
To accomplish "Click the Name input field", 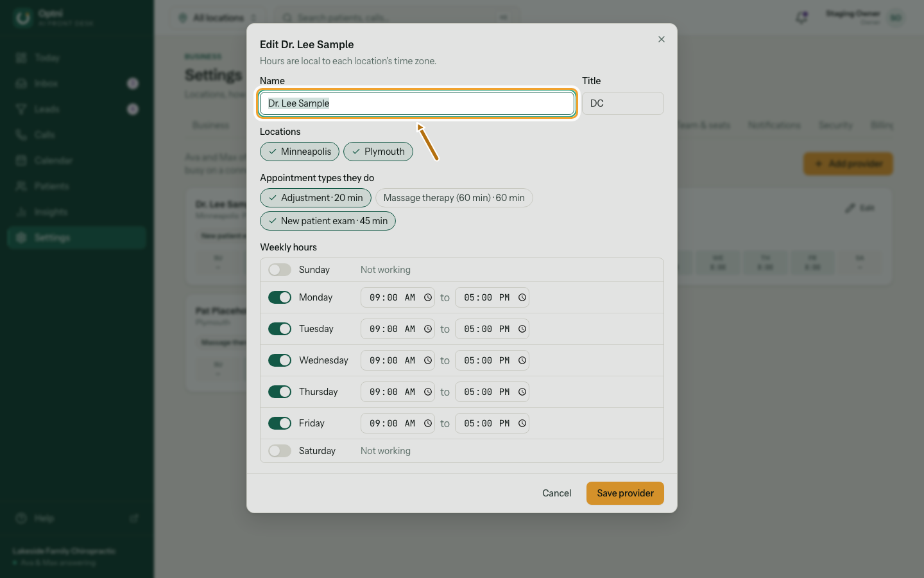I will (x=417, y=103).
